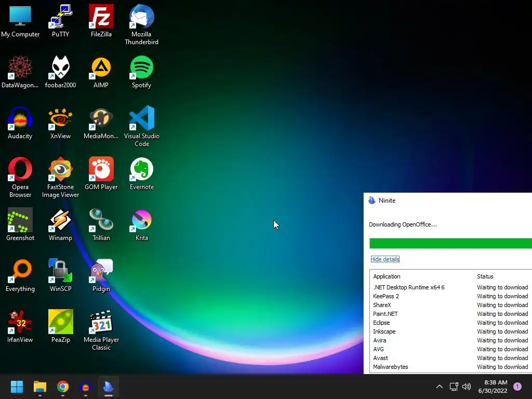Open the AIMP player shortcut
This screenshot has height=399, width=532.
(x=101, y=72)
